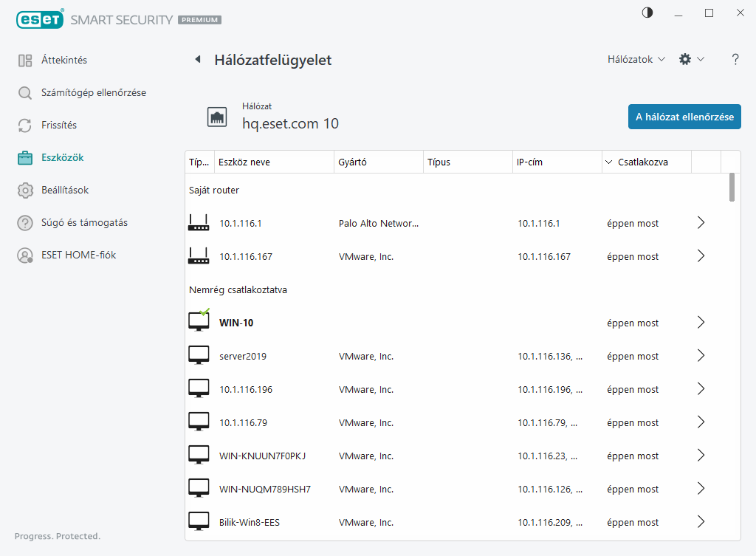Click the device list vertical scrollbar
Viewport: 756px width, 556px height.
tap(732, 188)
